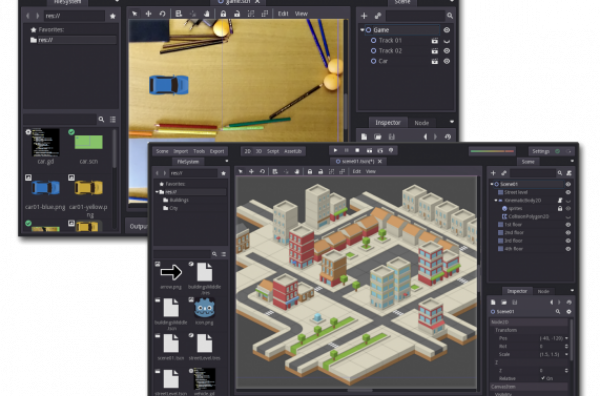The height and width of the screenshot is (396, 600).
Task: Click the list-select tool in city window toolbar
Action: pos(275,171)
